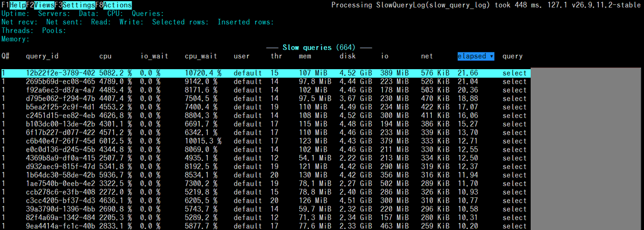
Task: Select query row 1b64dc30-58de-42b
Action: pos(266,175)
